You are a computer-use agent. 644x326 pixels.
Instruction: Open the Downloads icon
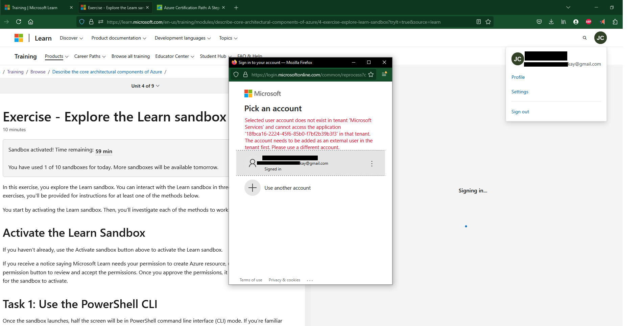point(551,22)
